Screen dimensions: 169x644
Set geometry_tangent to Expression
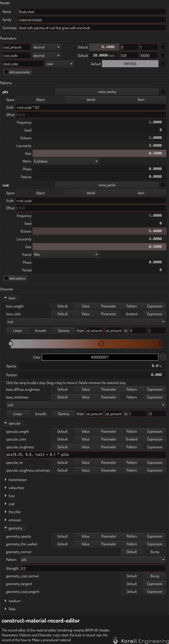point(155,584)
